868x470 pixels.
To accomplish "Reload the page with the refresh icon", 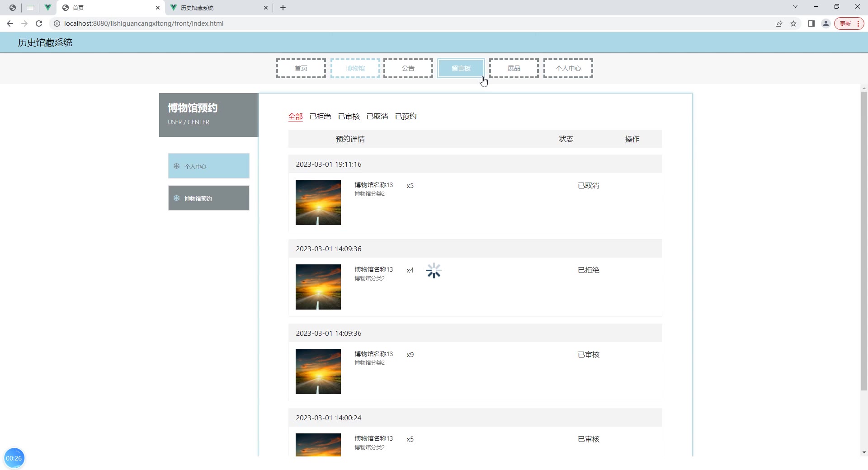I will [39, 23].
